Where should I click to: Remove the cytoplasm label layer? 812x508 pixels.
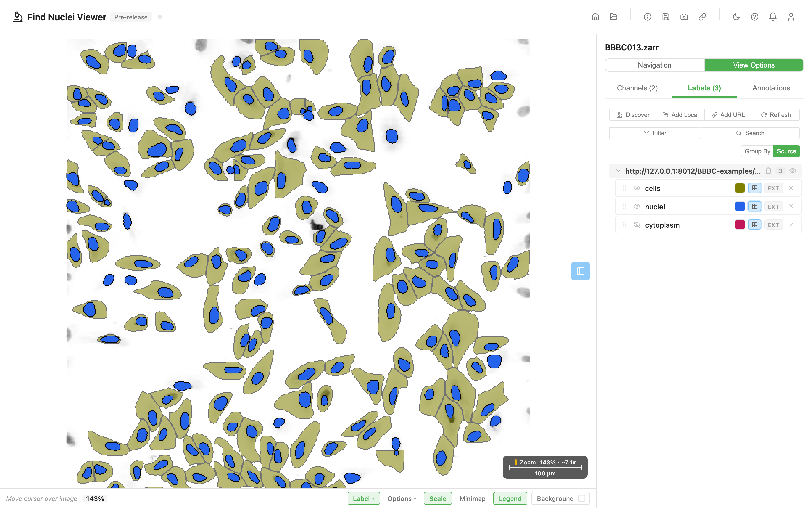[791, 225]
